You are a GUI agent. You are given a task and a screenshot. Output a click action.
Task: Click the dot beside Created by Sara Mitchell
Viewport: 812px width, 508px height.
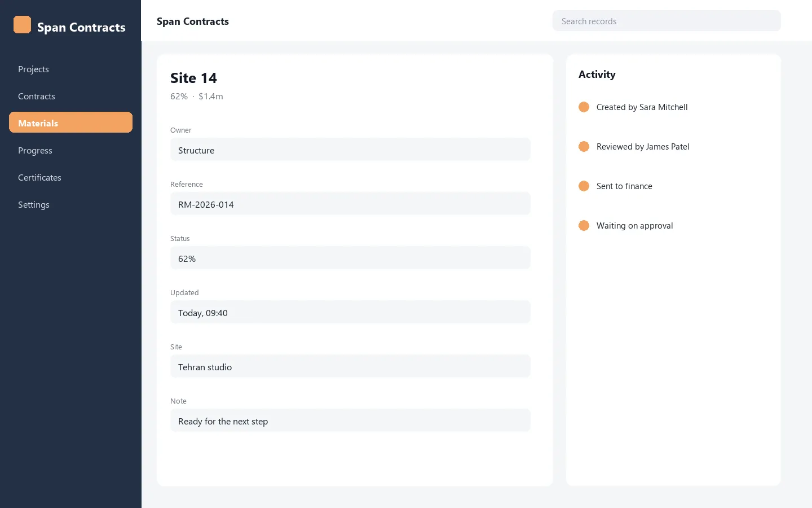click(x=584, y=107)
